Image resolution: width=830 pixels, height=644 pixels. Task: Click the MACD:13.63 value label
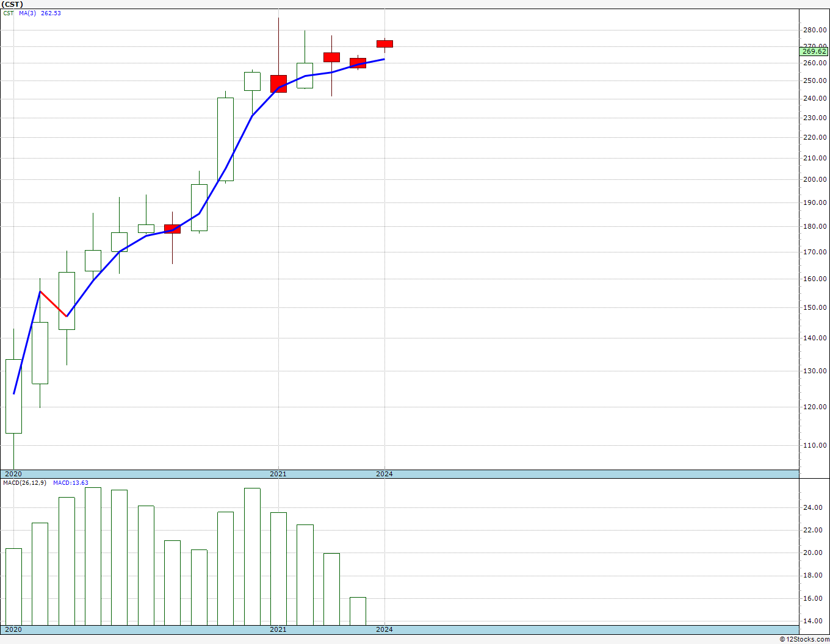pos(71,483)
